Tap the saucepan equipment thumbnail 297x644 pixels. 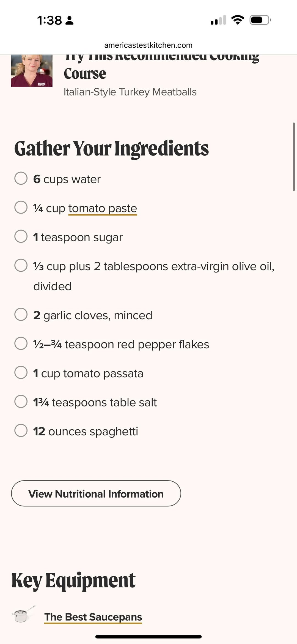pyautogui.click(x=23, y=614)
